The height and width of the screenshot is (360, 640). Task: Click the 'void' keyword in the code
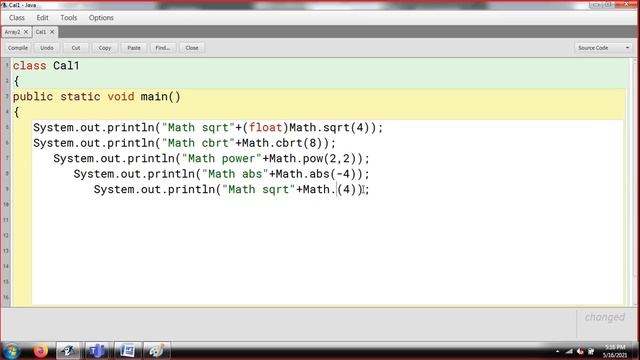point(120,97)
